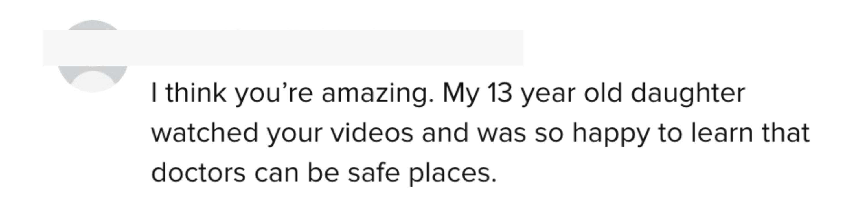Click the word "watched" in the comment
This screenshot has height=206, width=868.
205,132
